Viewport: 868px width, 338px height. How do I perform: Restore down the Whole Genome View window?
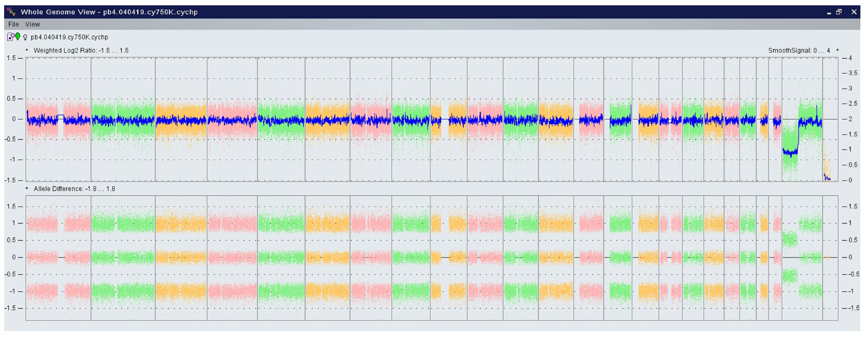click(839, 12)
